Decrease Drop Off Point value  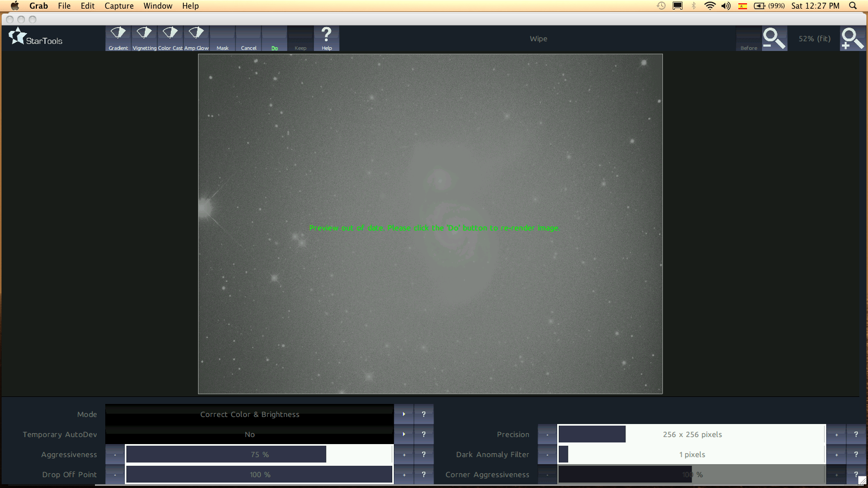(115, 474)
